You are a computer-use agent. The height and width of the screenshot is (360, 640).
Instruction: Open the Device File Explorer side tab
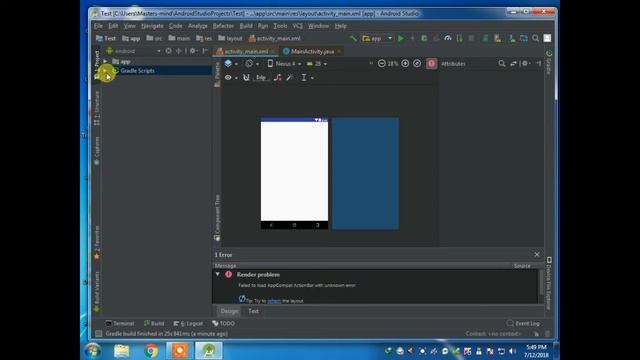(549, 283)
